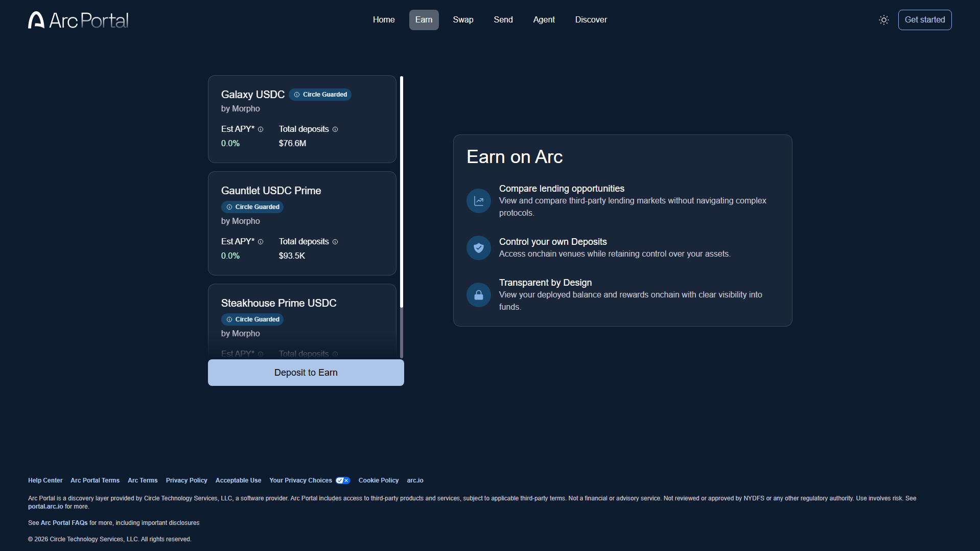
Task: Click the Total deposits info icon in the Galaxy USDC card
Action: click(x=335, y=129)
